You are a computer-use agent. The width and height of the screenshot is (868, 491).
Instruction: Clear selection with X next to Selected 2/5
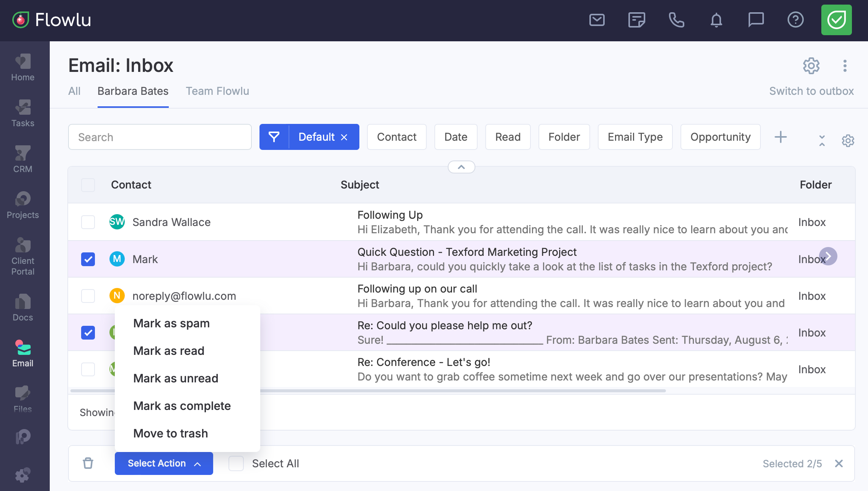(839, 463)
